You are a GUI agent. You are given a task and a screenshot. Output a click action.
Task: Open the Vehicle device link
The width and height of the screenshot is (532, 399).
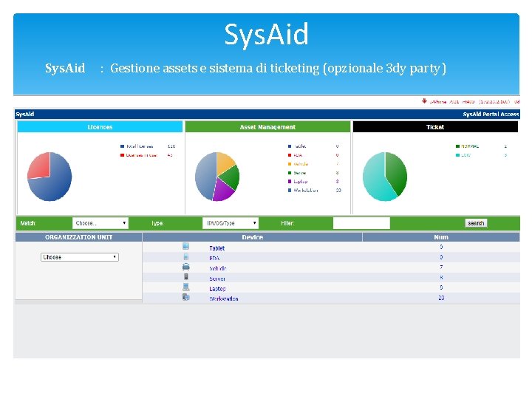pyautogui.click(x=218, y=268)
